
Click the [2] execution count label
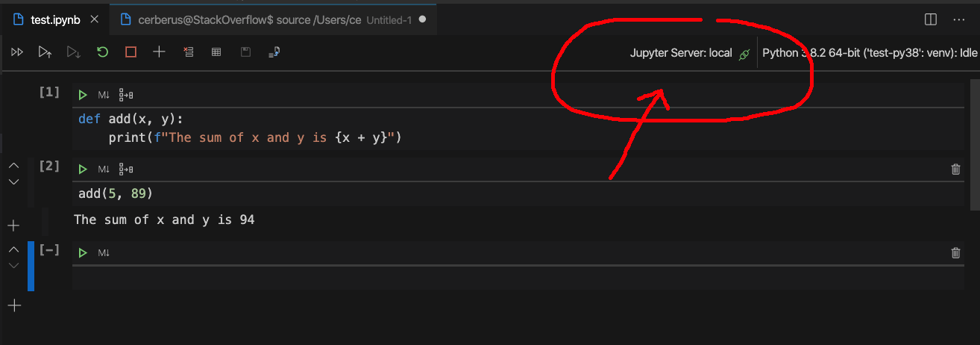(49, 166)
